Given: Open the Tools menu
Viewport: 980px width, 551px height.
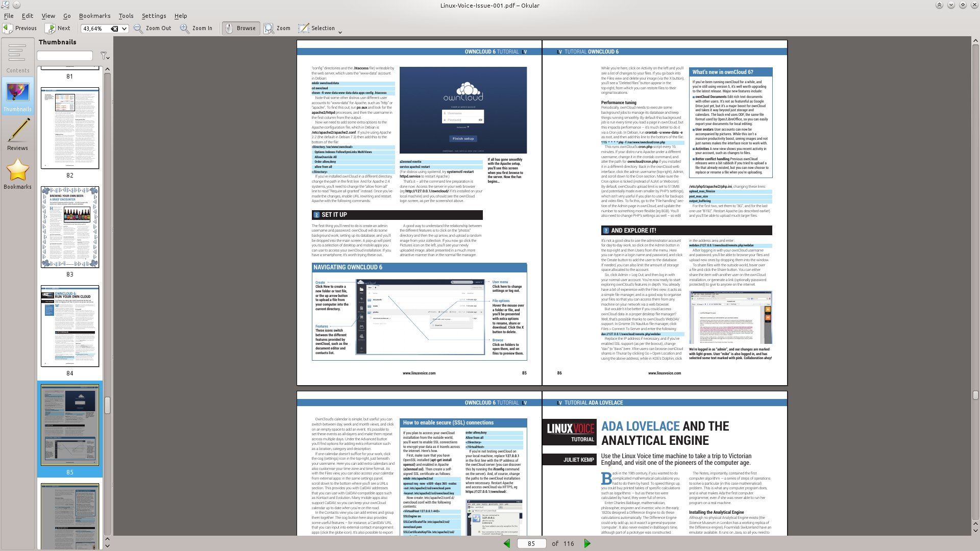Looking at the screenshot, I should (x=126, y=16).
